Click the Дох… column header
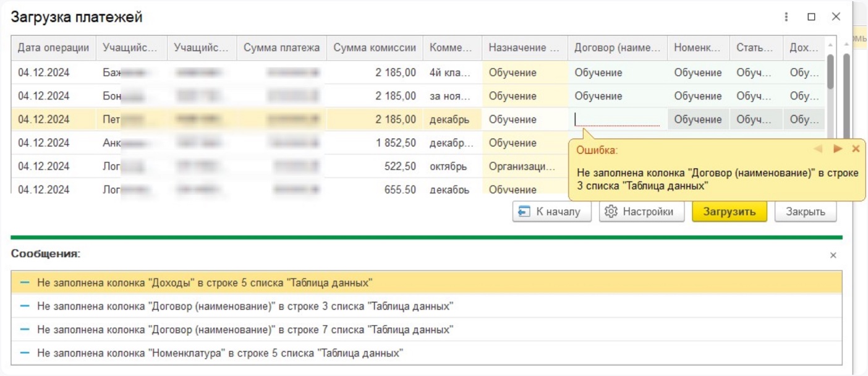 (804, 48)
